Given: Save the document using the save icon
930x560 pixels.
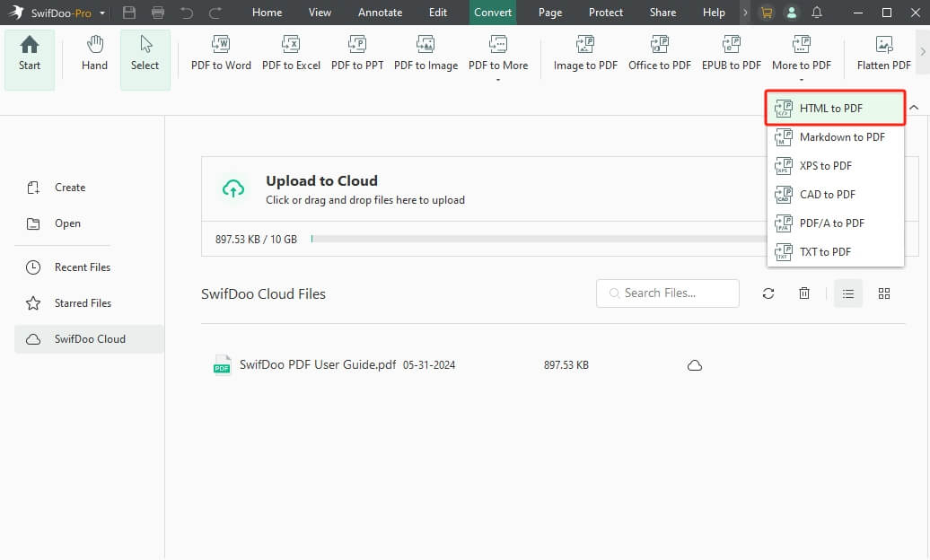Looking at the screenshot, I should pyautogui.click(x=128, y=13).
